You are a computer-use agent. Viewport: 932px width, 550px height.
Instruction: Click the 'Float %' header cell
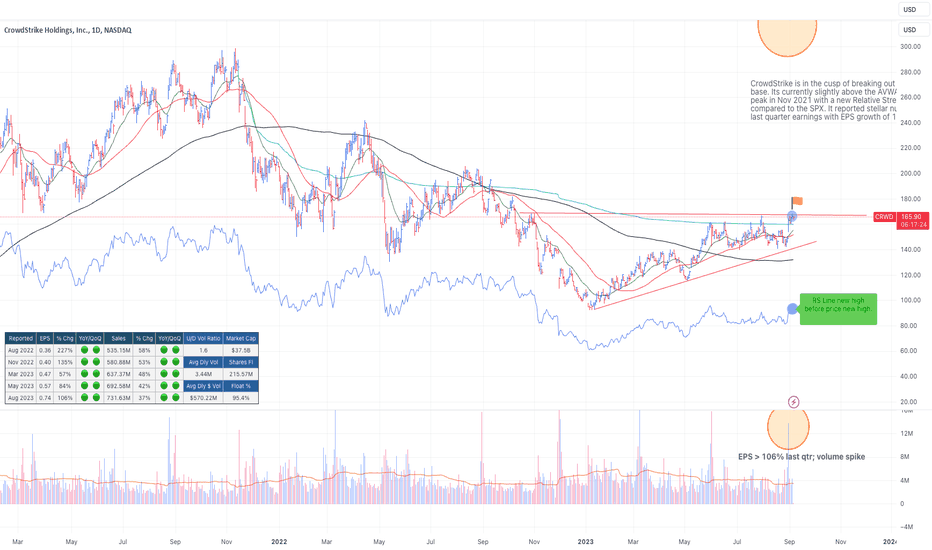[x=241, y=386]
